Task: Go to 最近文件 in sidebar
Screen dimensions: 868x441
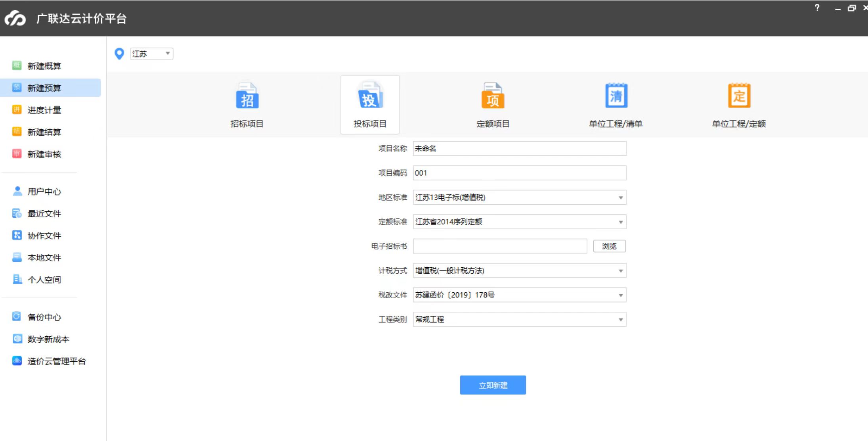Action: click(x=44, y=213)
